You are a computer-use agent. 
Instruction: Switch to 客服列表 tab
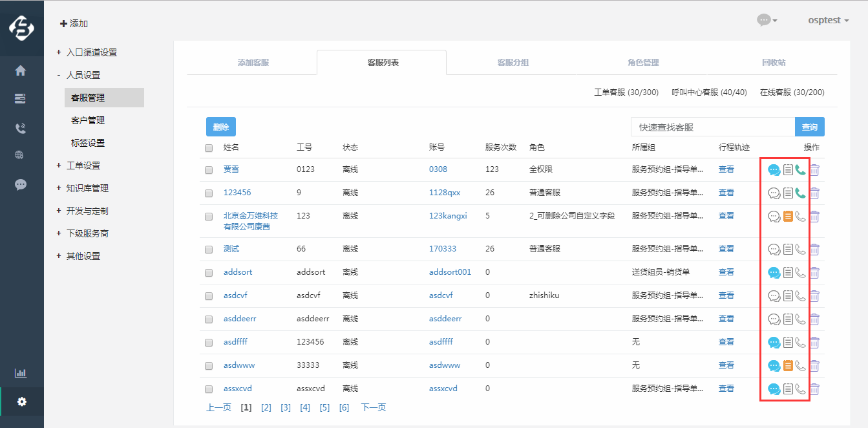point(382,63)
